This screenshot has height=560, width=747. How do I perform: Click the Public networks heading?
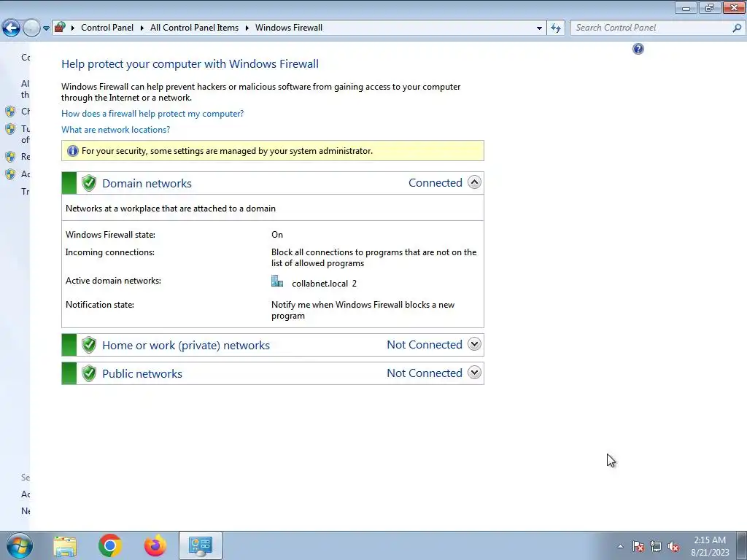pyautogui.click(x=142, y=374)
